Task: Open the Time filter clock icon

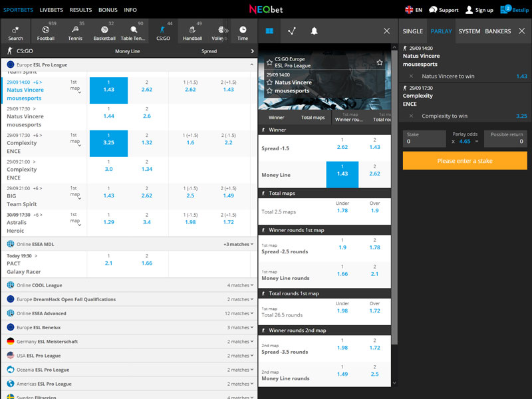Action: (243, 31)
